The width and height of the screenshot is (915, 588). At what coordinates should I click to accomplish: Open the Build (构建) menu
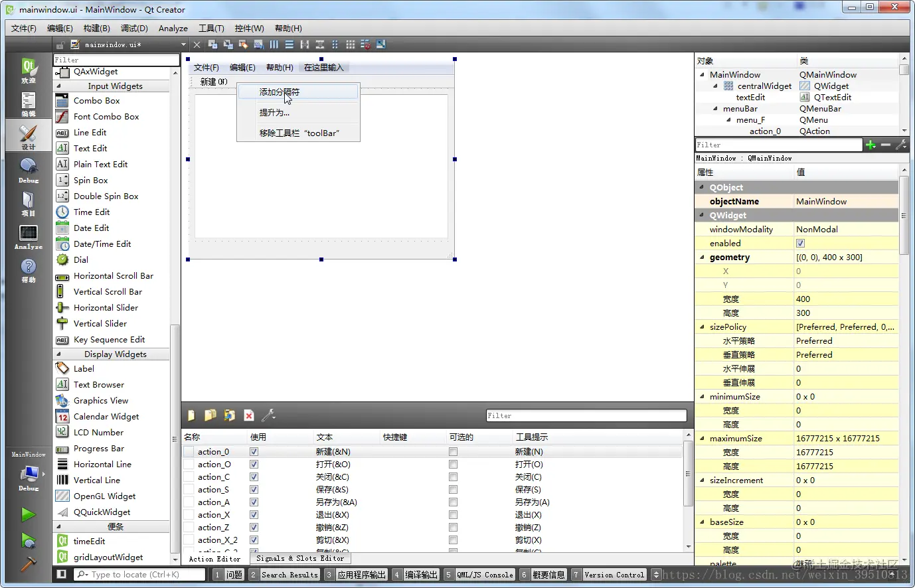[x=97, y=29]
